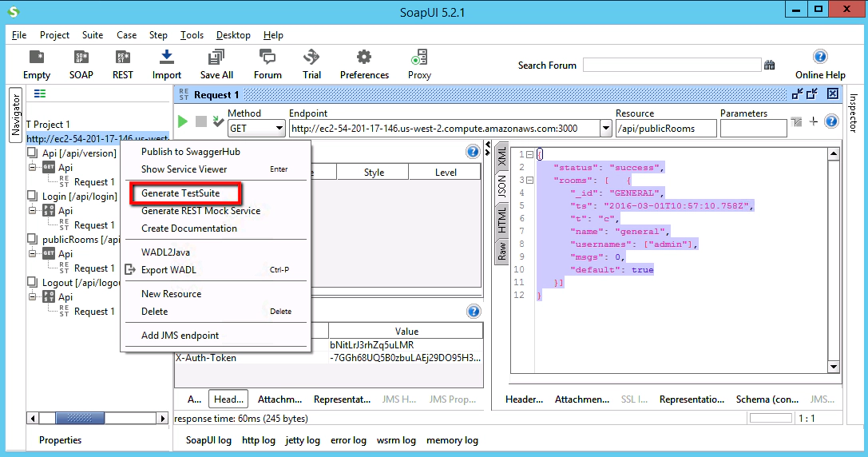
Task: Open the Project menu
Action: [x=54, y=35]
